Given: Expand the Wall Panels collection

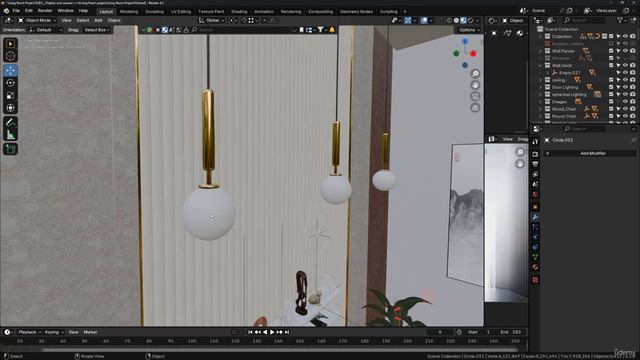Looking at the screenshot, I should pyautogui.click(x=540, y=51).
